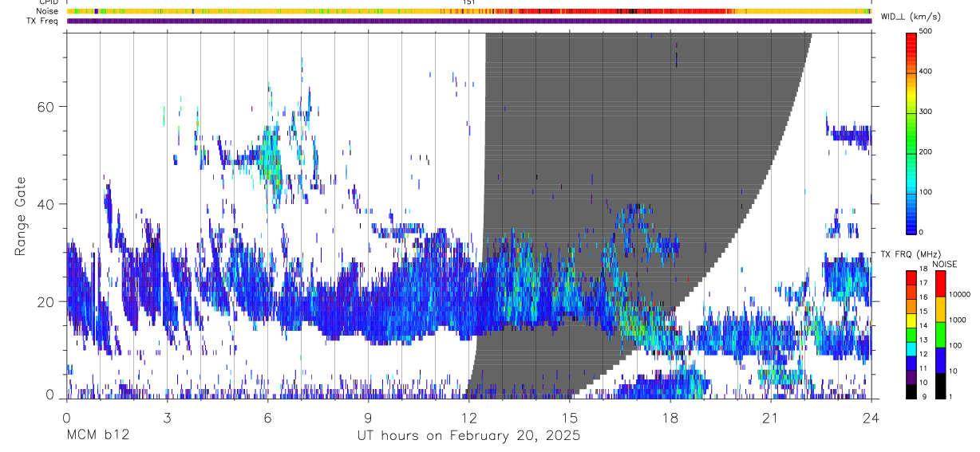Pick the red segment of the NOISE legend
Screen dimensions: 980x452
940,283
